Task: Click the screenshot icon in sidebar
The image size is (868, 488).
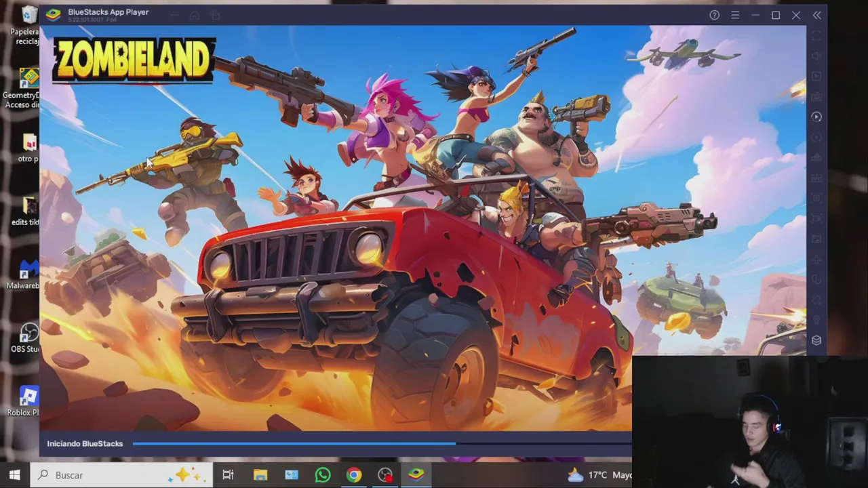Action: (816, 198)
